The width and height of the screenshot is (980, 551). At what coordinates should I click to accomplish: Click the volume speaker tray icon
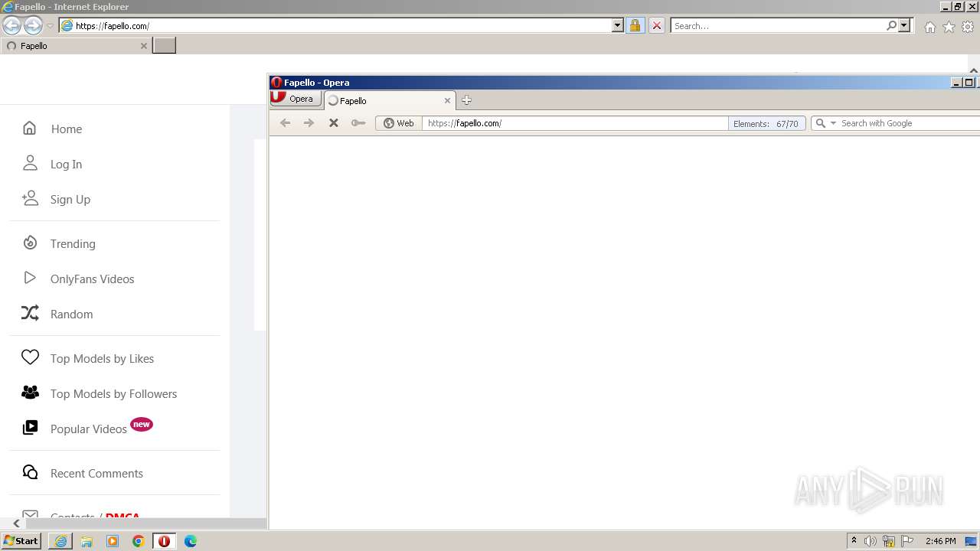[x=871, y=541]
